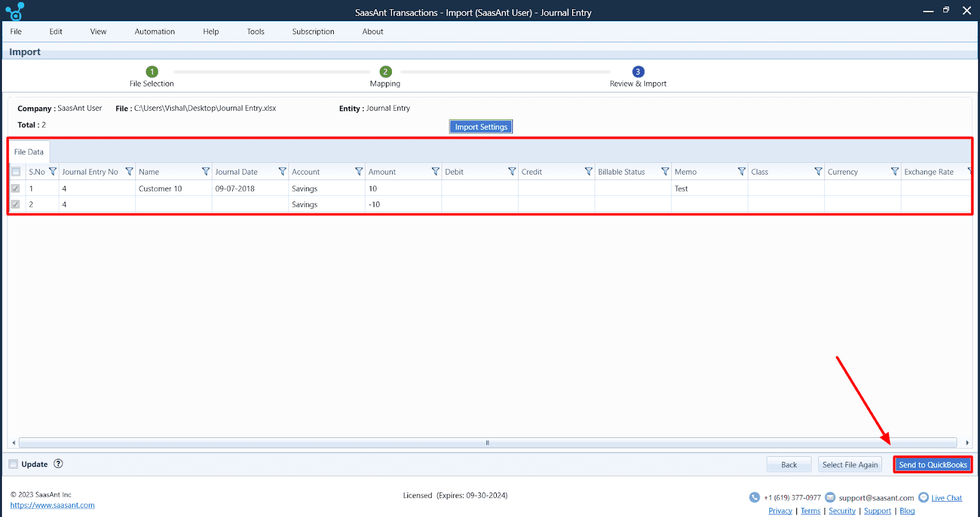Uncheck row 1 Customer 10 checkbox
The height and width of the screenshot is (517, 980).
coord(16,188)
